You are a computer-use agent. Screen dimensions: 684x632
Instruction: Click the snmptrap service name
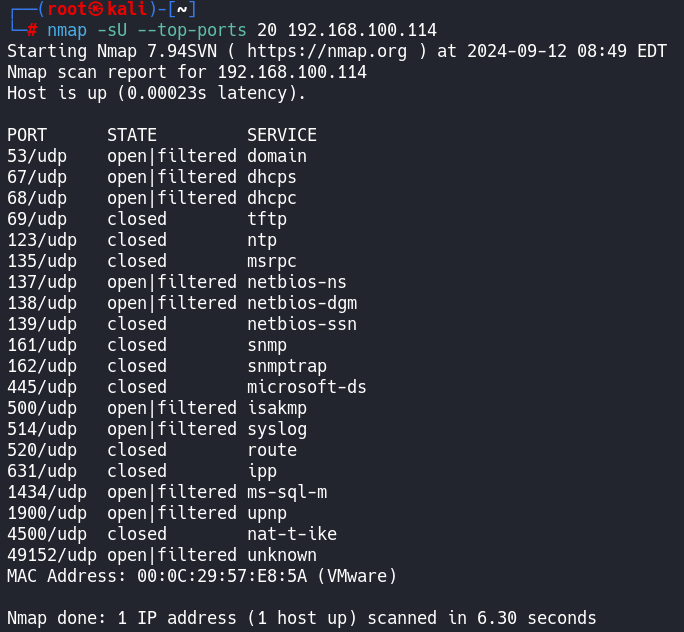tap(287, 366)
